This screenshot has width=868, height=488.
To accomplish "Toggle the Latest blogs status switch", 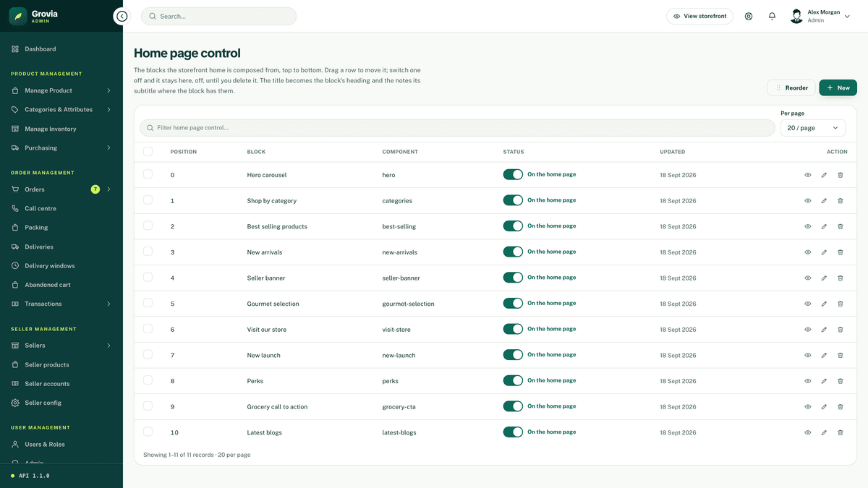I will [513, 432].
